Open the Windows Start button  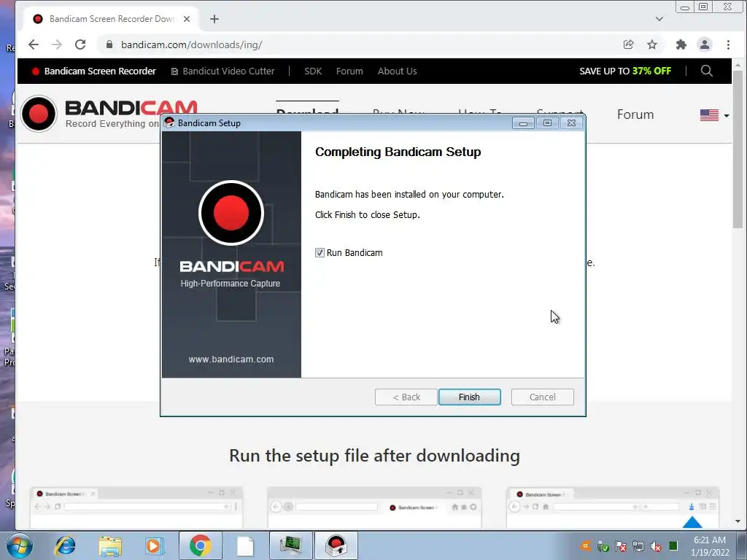[19, 545]
